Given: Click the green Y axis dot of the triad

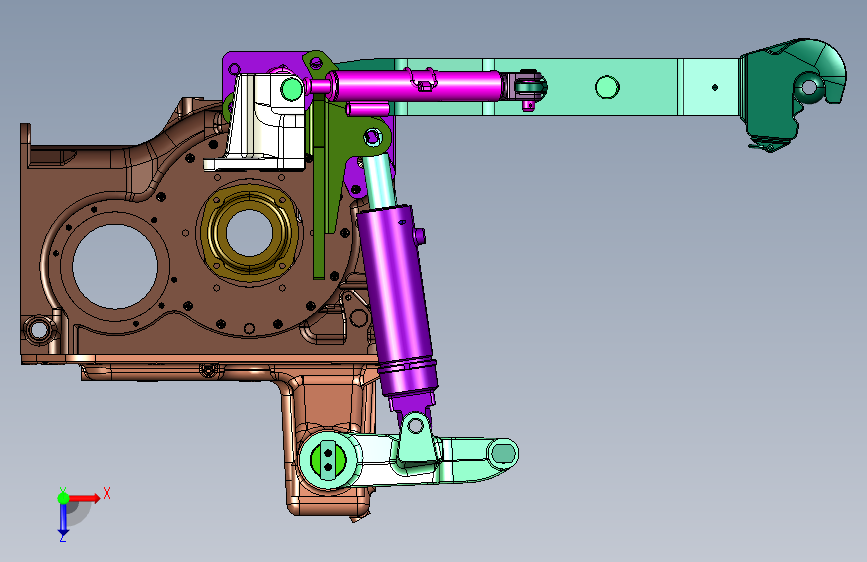Looking at the screenshot, I should point(63,498).
